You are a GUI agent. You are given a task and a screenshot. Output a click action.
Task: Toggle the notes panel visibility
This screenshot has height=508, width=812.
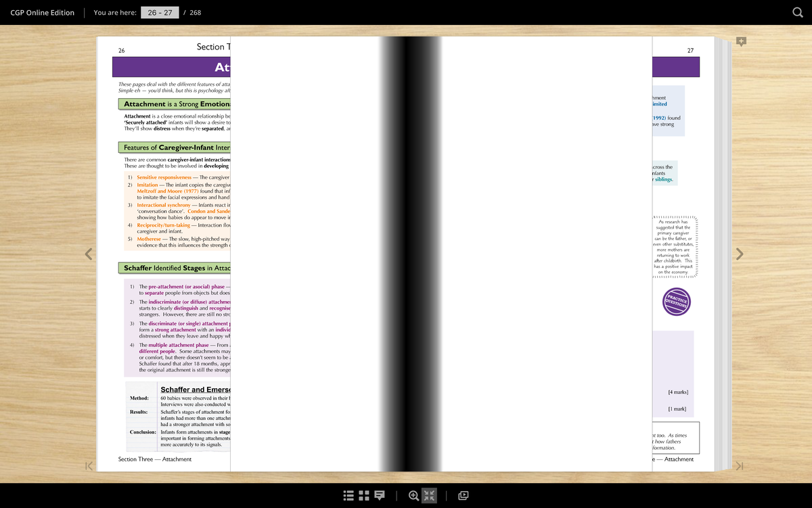tap(379, 495)
